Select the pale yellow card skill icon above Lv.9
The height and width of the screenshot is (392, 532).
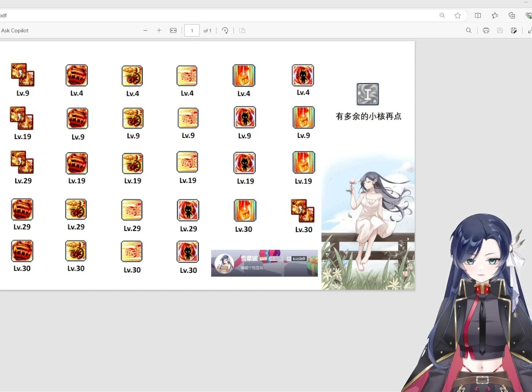coord(188,118)
